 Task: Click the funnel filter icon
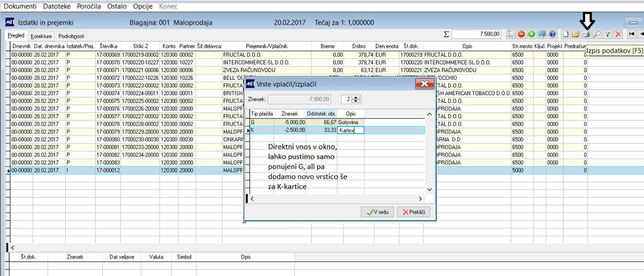(607, 34)
